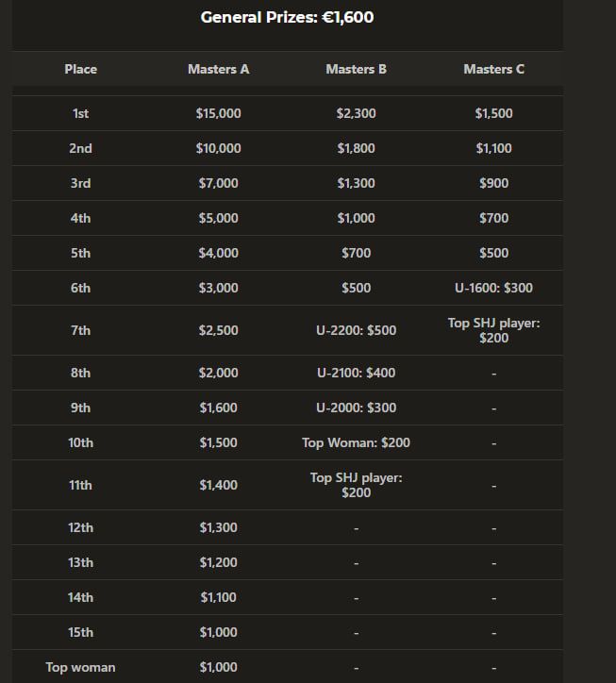Select Top SHJ player prize in Masters C
Image resolution: width=616 pixels, height=683 pixels.
click(493, 330)
